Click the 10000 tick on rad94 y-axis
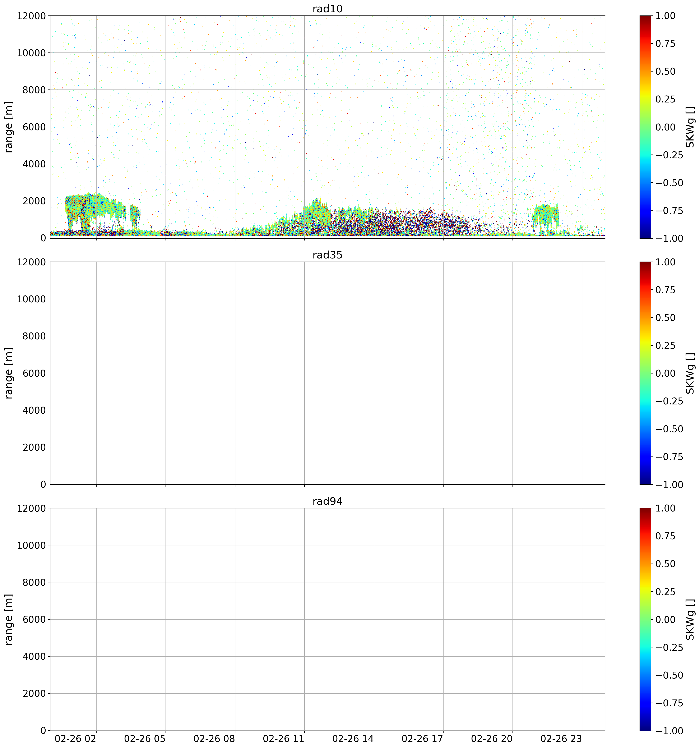This screenshot has width=700, height=748. (31, 545)
